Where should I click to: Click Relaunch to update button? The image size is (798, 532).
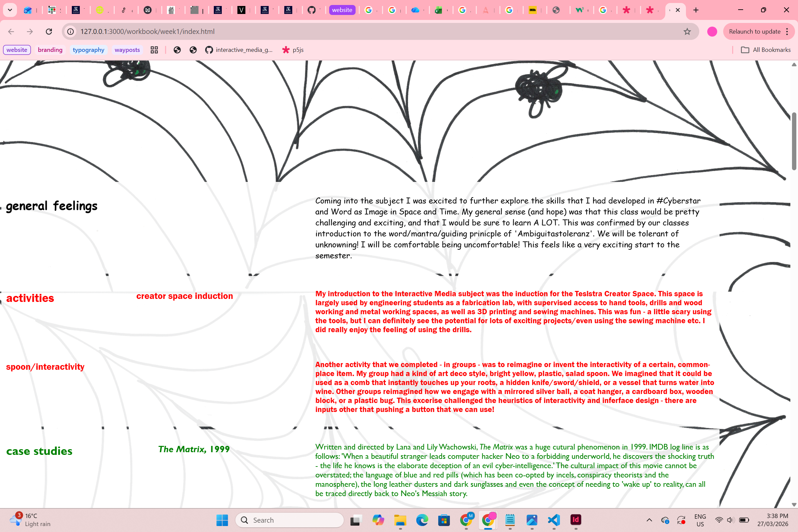[x=754, y=32]
